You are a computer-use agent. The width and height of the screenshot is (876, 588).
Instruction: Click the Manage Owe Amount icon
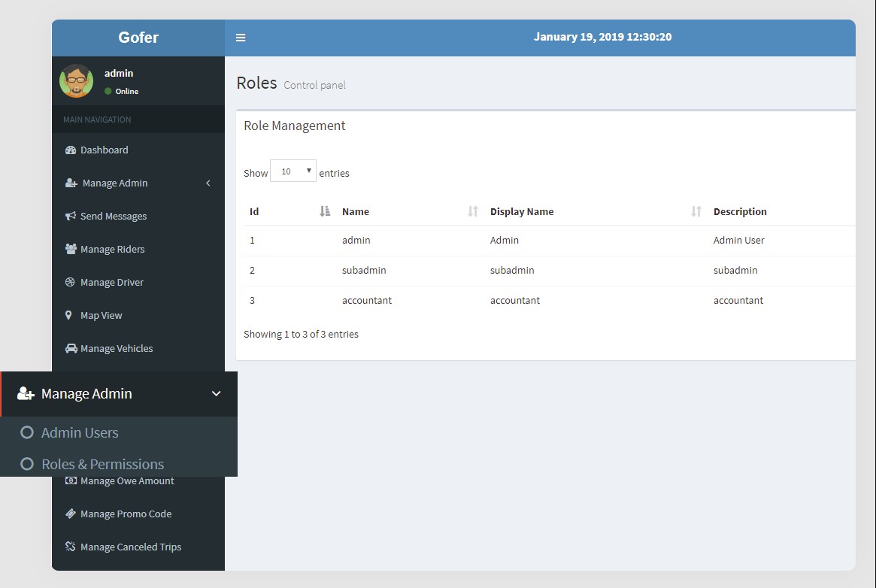click(71, 480)
